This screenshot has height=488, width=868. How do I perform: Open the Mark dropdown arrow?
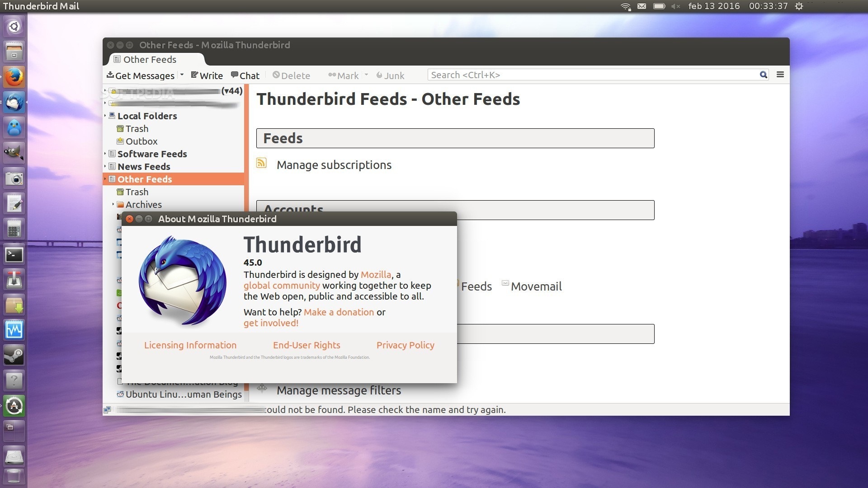pyautogui.click(x=366, y=75)
